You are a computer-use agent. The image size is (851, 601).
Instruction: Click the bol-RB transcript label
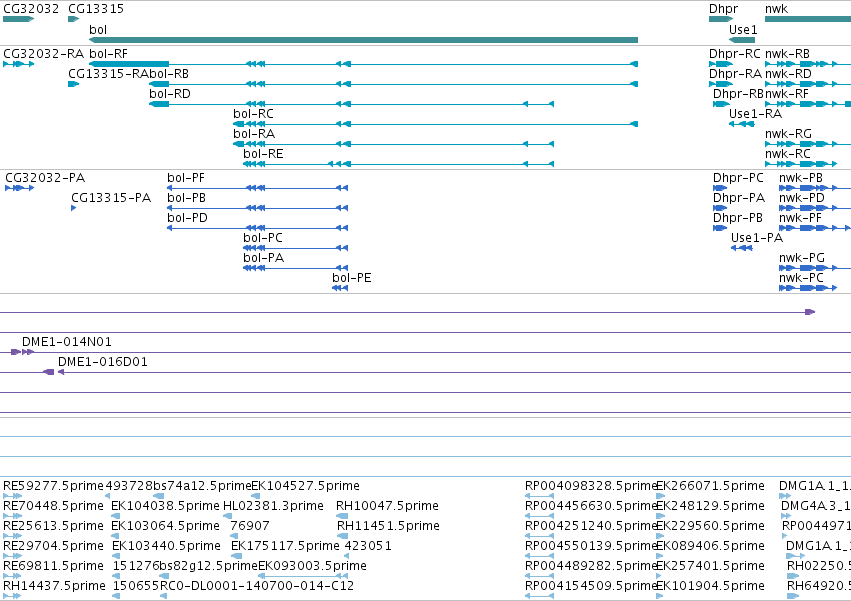click(169, 74)
